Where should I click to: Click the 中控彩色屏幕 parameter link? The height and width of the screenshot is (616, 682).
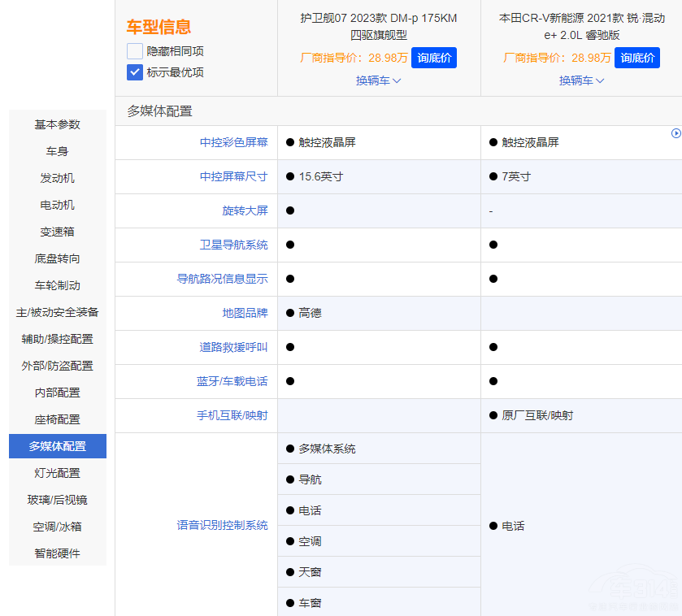point(233,142)
